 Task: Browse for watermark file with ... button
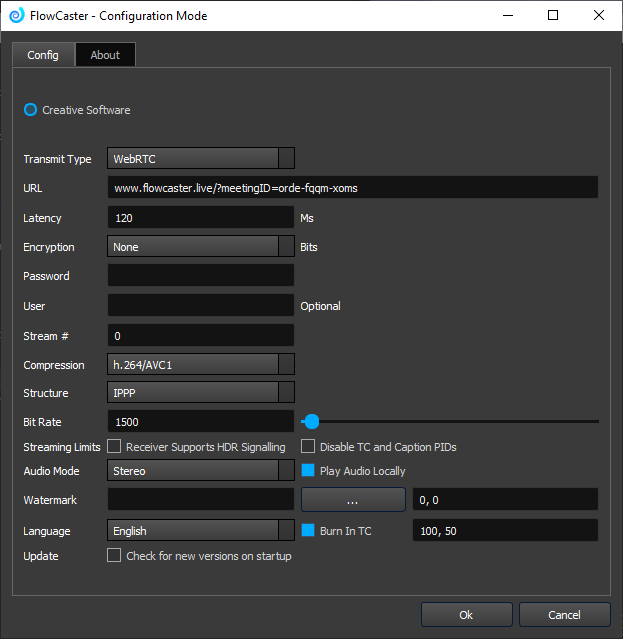[353, 500]
